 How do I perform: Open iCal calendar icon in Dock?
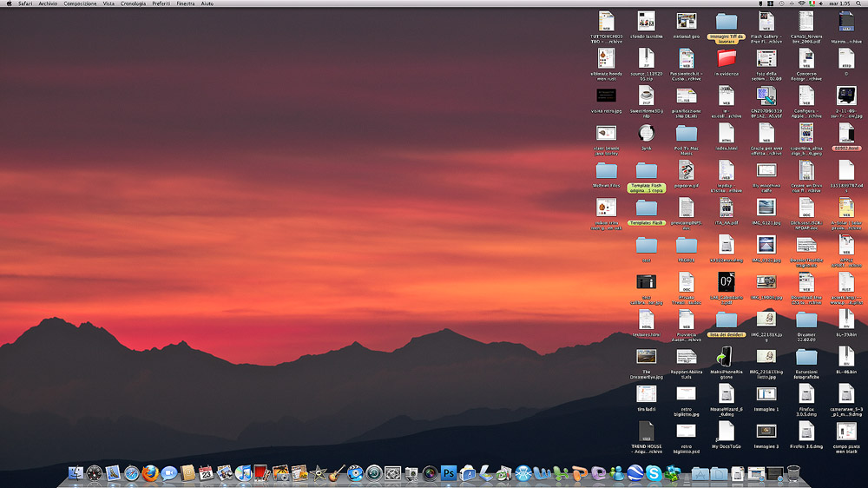tap(206, 473)
